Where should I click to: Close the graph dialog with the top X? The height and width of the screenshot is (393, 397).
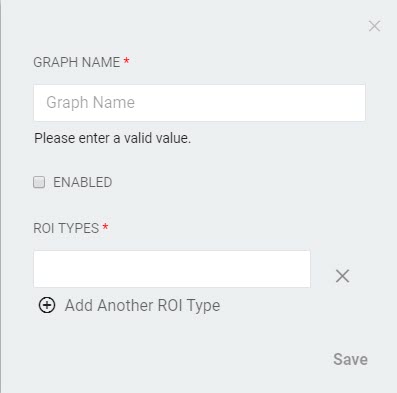coord(375,26)
